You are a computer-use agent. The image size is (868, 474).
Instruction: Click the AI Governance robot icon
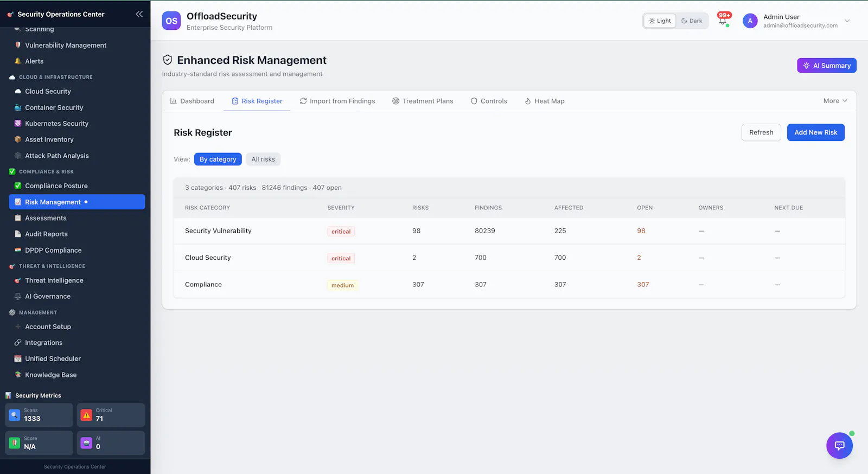pyautogui.click(x=18, y=296)
